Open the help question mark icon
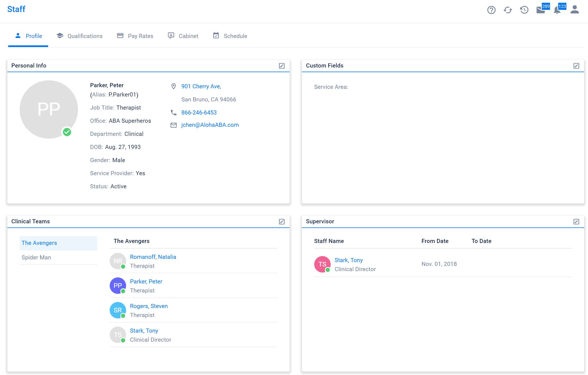Image resolution: width=588 pixels, height=375 pixels. coord(491,10)
